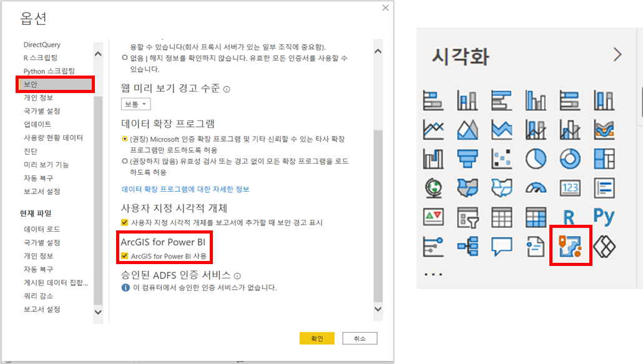Open more visuals ellipsis menu

coord(433,274)
